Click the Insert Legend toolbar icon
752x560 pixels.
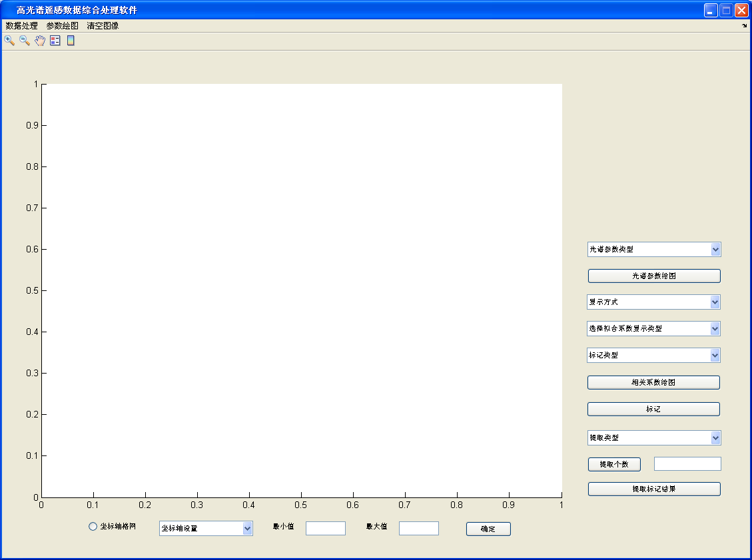click(55, 41)
